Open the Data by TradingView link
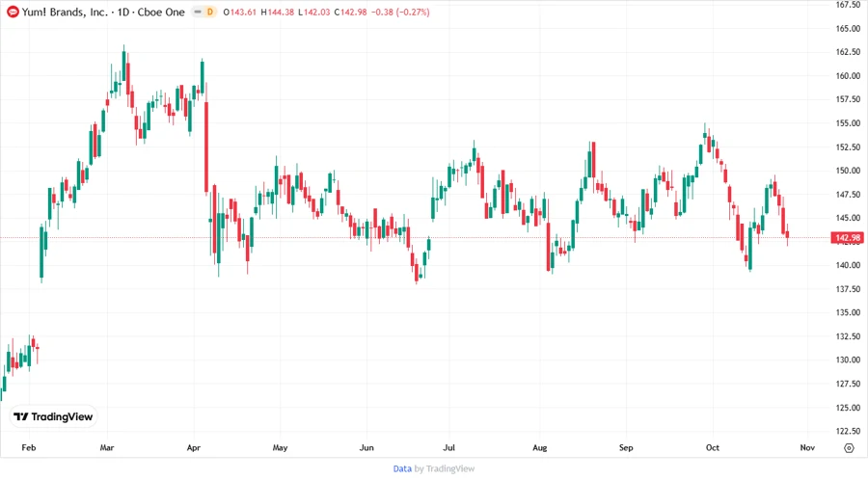This screenshot has width=868, height=480. 433,468
